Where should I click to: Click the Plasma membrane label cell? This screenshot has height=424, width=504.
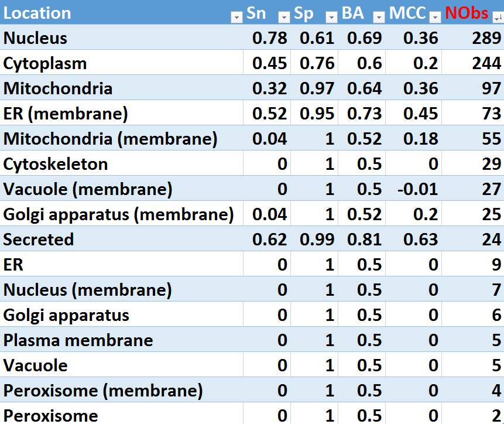(x=78, y=340)
